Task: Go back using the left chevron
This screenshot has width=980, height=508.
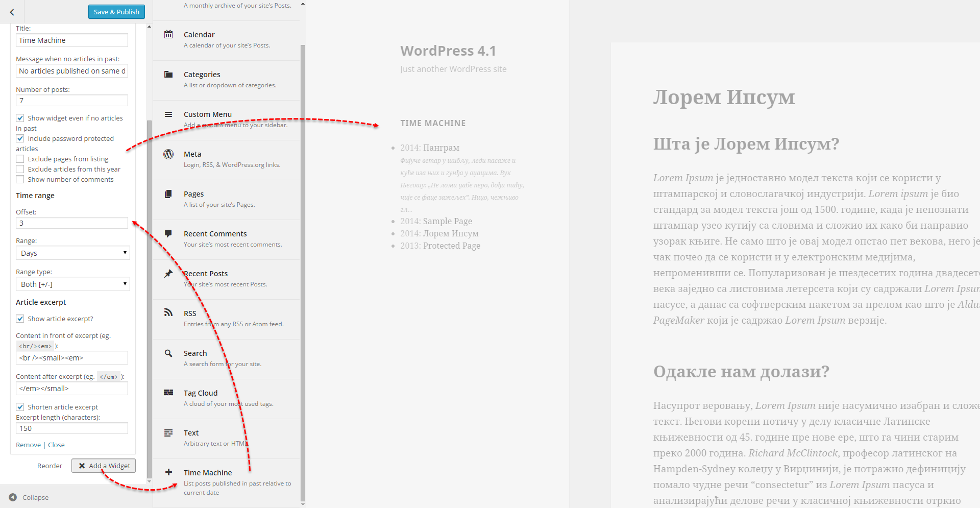Action: 12,12
